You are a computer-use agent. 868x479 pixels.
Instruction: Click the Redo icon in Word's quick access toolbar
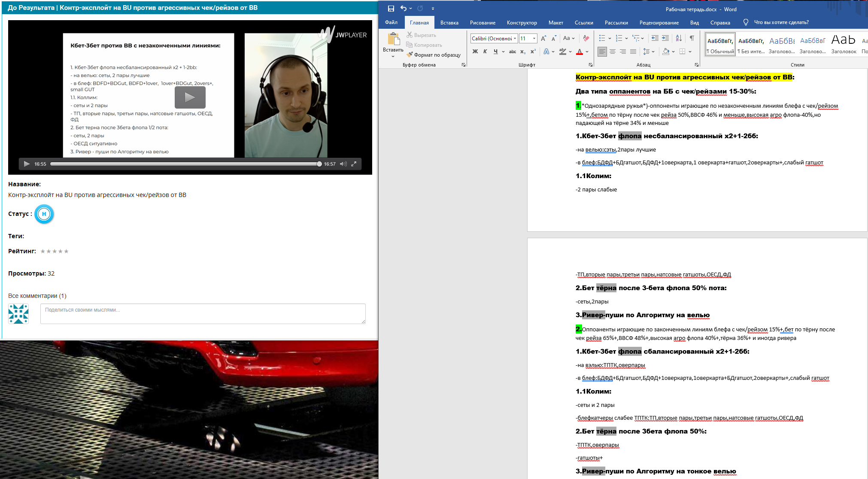(420, 9)
